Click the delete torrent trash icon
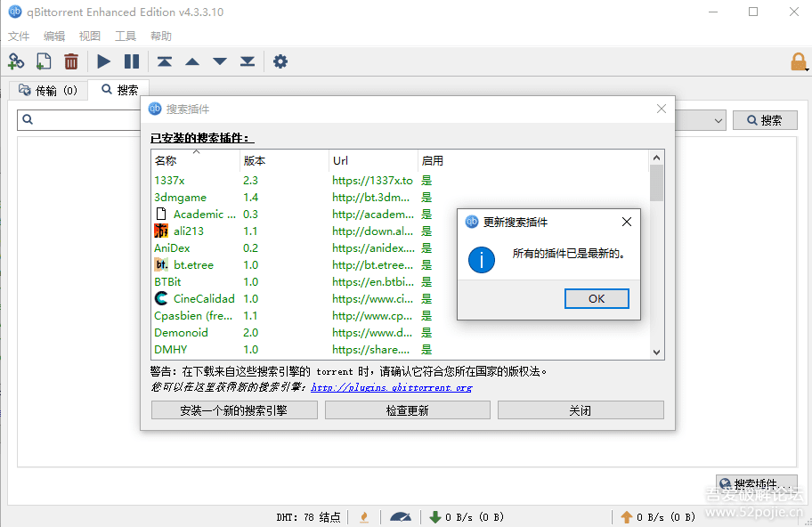This screenshot has width=812, height=527. [71, 61]
